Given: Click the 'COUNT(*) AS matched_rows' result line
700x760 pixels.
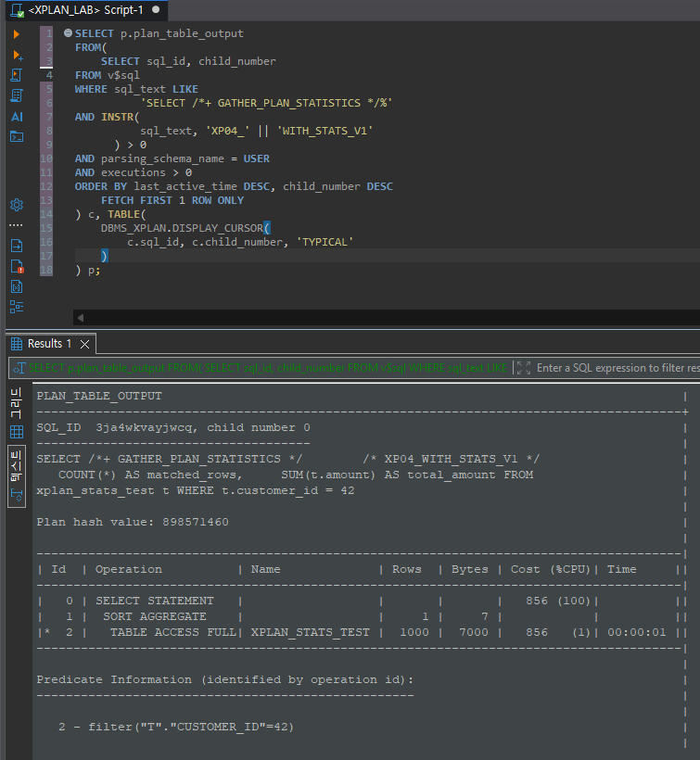Looking at the screenshot, I should coord(150,475).
